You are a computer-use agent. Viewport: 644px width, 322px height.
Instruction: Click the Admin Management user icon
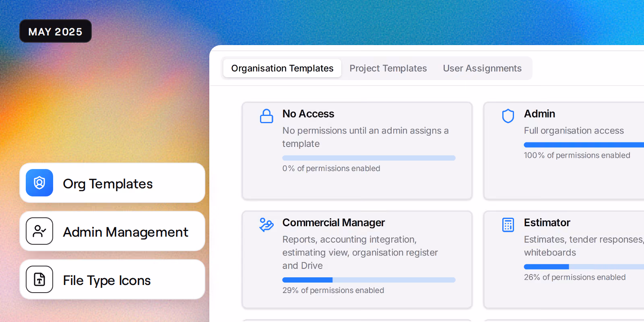39,231
